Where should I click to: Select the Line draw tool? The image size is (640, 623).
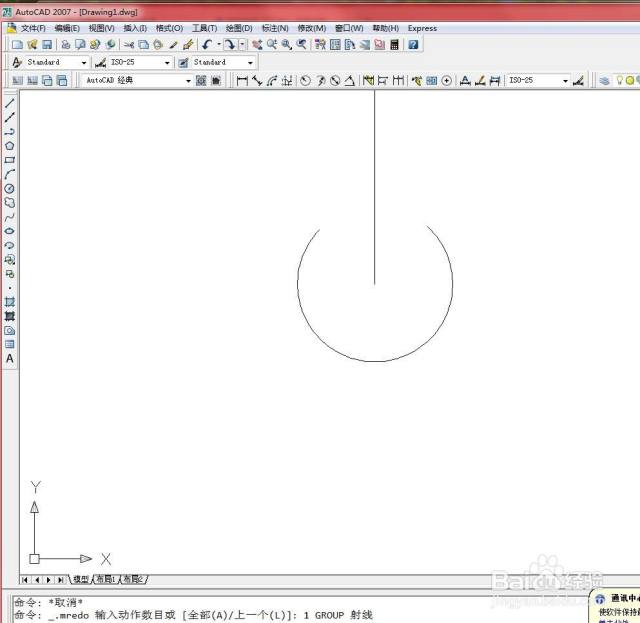tap(10, 103)
